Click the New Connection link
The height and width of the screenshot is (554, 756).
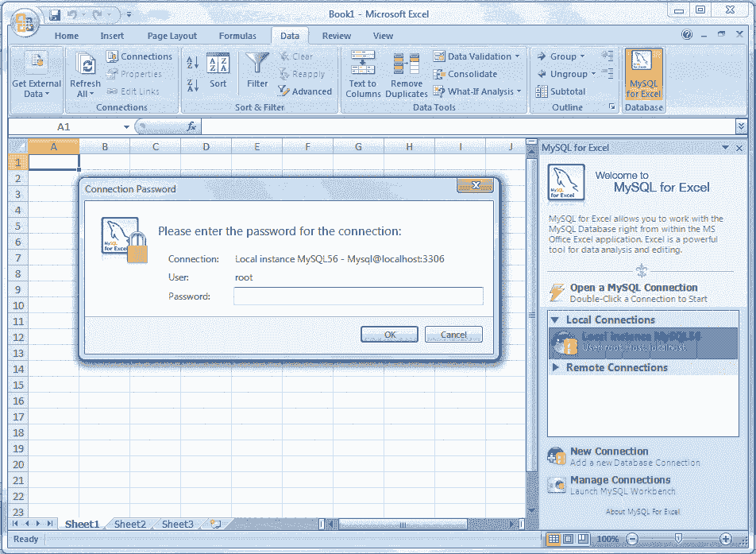(608, 451)
